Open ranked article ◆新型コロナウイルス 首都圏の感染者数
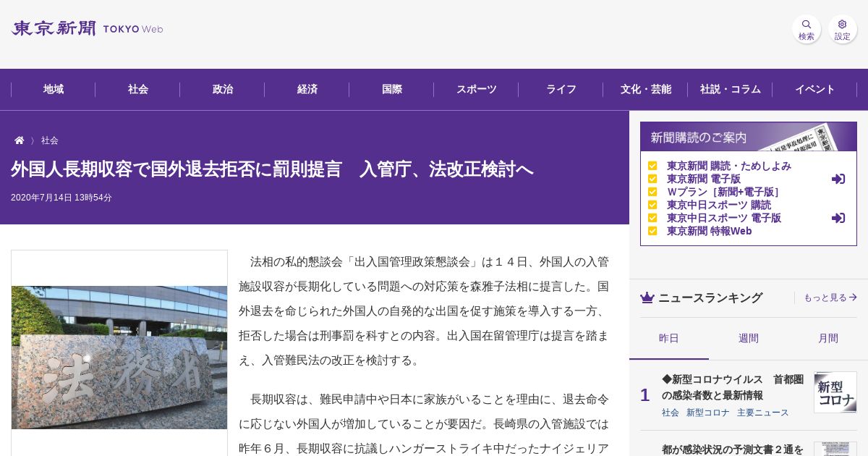This screenshot has height=456, width=868. click(733, 387)
